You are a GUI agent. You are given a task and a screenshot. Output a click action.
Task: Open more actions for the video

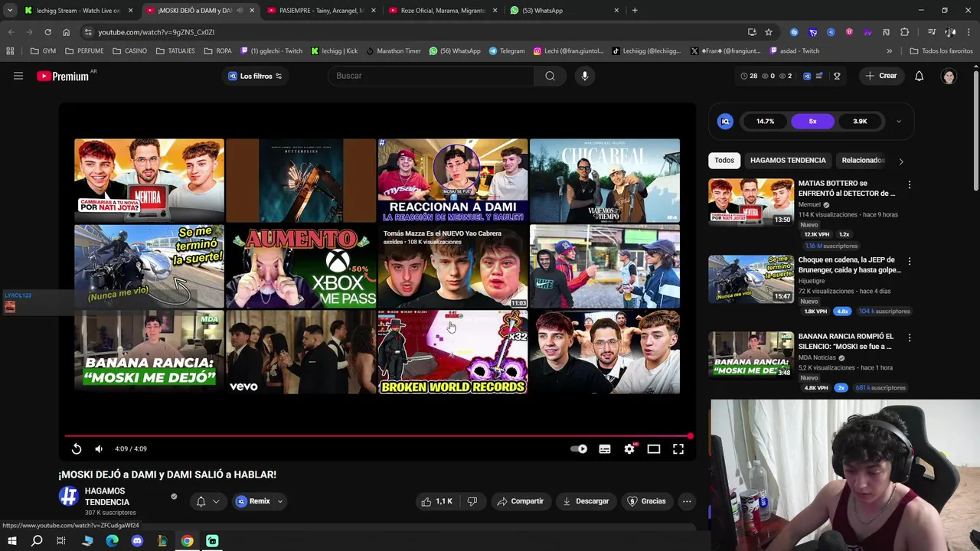[x=687, y=501]
